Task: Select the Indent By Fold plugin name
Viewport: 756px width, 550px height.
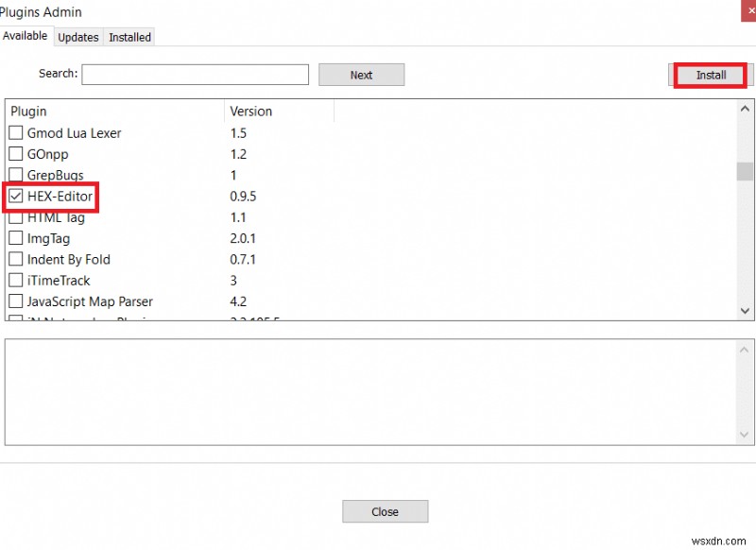Action: [69, 259]
